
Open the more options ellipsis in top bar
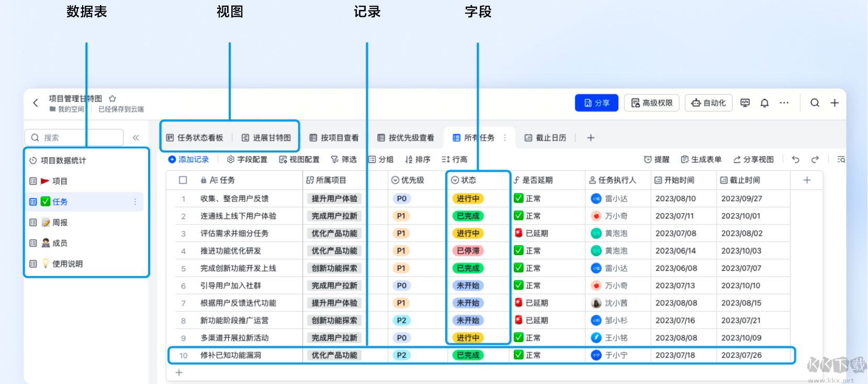pos(784,103)
